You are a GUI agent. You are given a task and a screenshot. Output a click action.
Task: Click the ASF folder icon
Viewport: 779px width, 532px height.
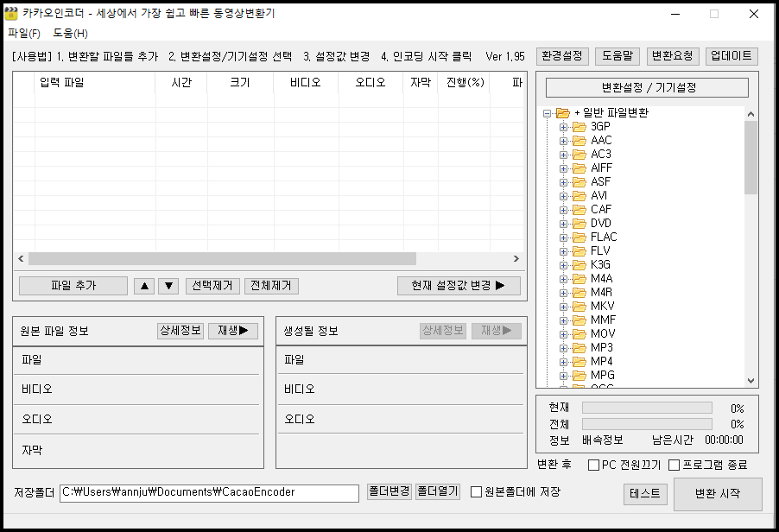(579, 182)
